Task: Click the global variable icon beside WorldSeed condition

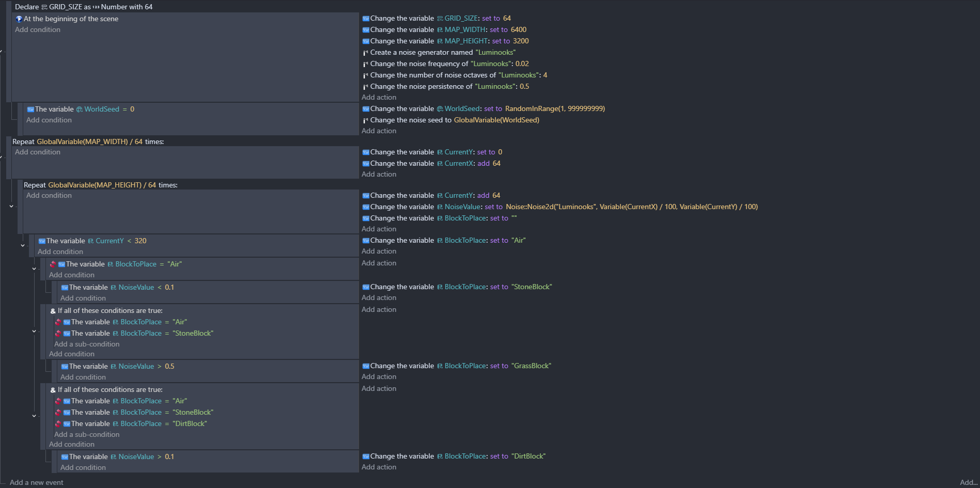Action: tap(79, 109)
